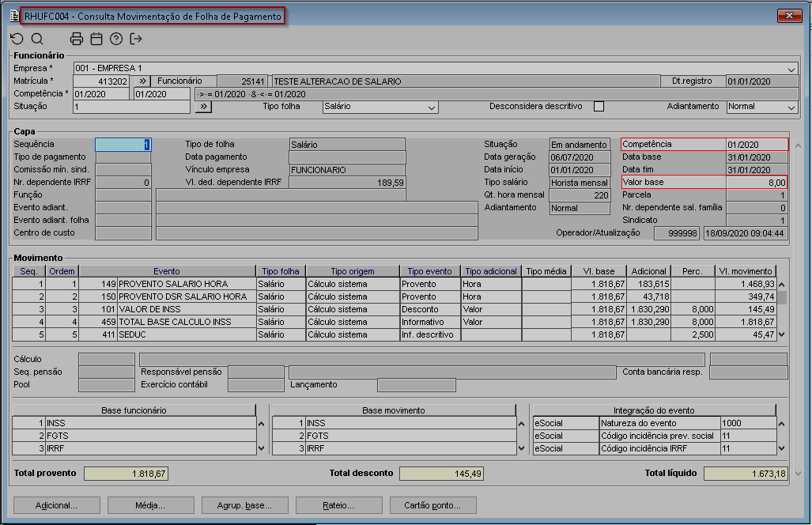Open the calendar icon in toolbar
The image size is (812, 525).
pyautogui.click(x=96, y=39)
